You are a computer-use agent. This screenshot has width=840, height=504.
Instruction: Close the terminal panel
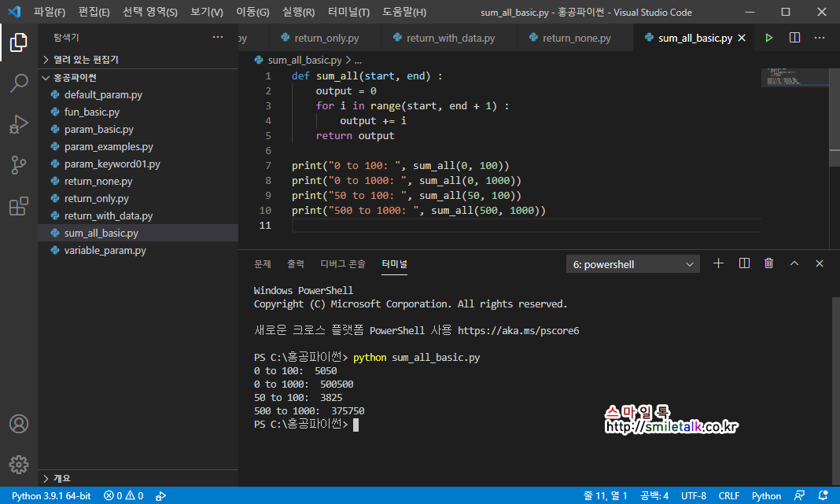point(819,263)
